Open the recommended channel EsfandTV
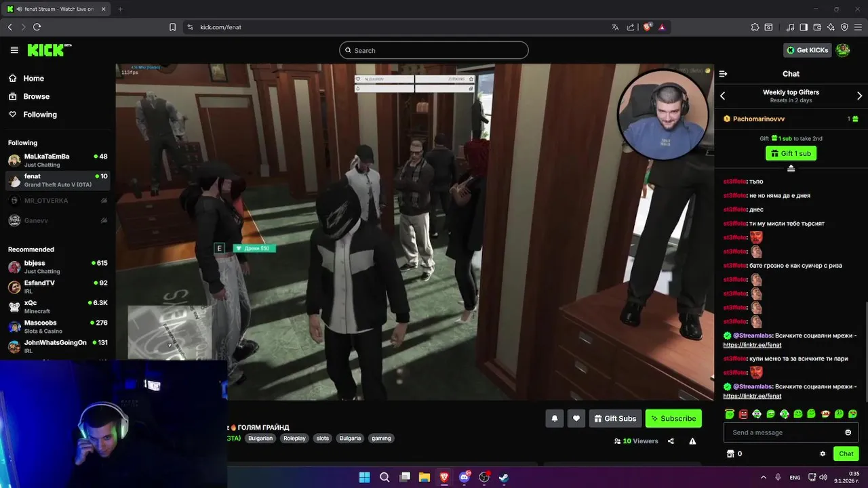Viewport: 868px width, 488px height. coord(58,287)
